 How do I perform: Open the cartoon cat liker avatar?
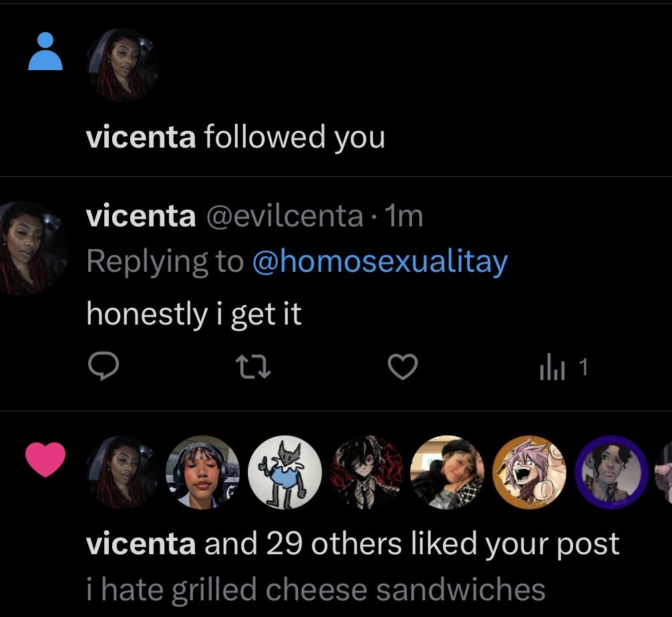(x=285, y=472)
